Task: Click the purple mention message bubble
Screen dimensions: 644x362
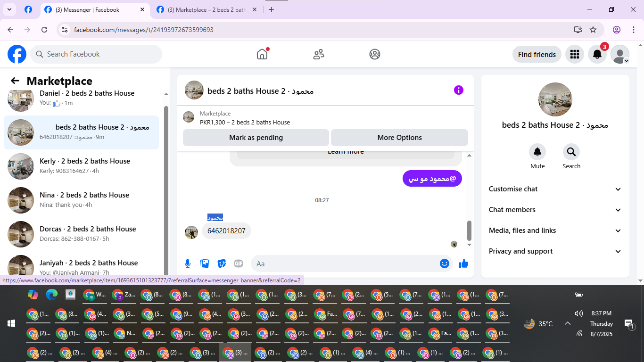Action: tap(432, 179)
